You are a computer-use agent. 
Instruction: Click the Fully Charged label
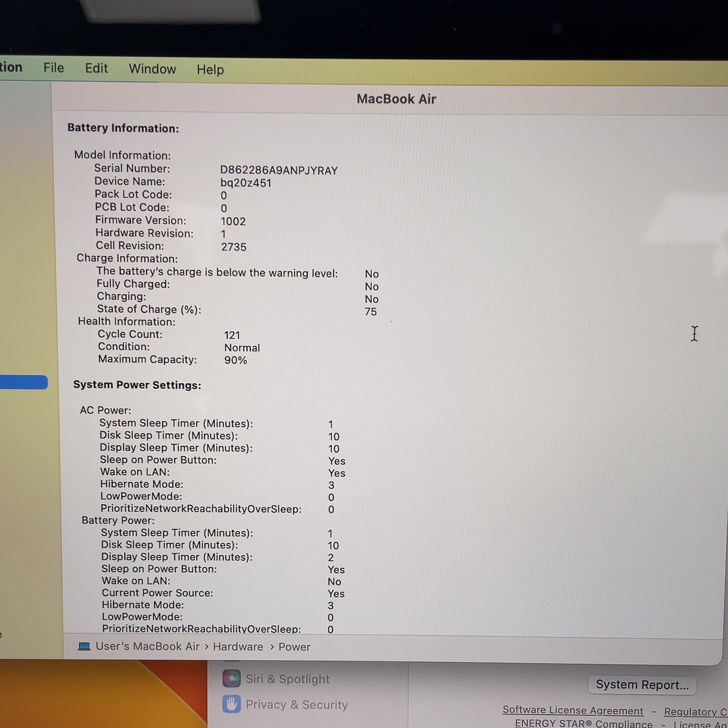click(133, 283)
